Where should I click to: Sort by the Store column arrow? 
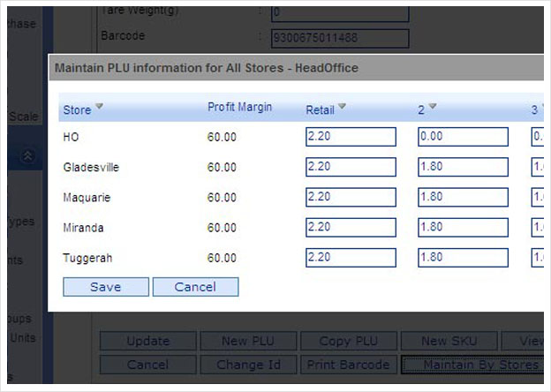click(99, 106)
